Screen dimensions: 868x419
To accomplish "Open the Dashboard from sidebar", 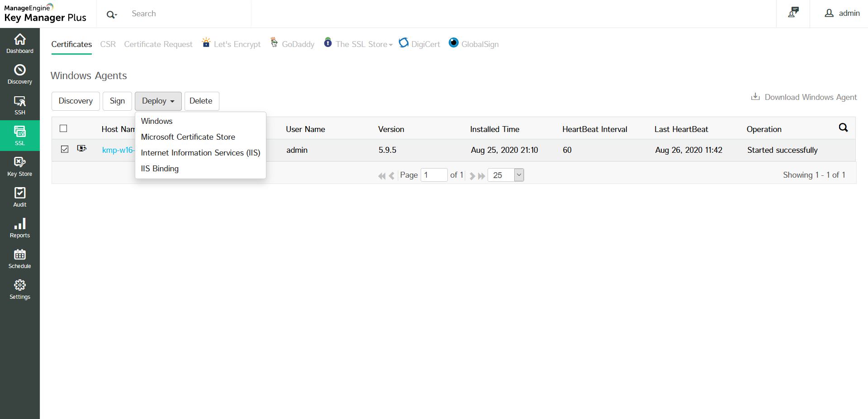I will tap(20, 43).
